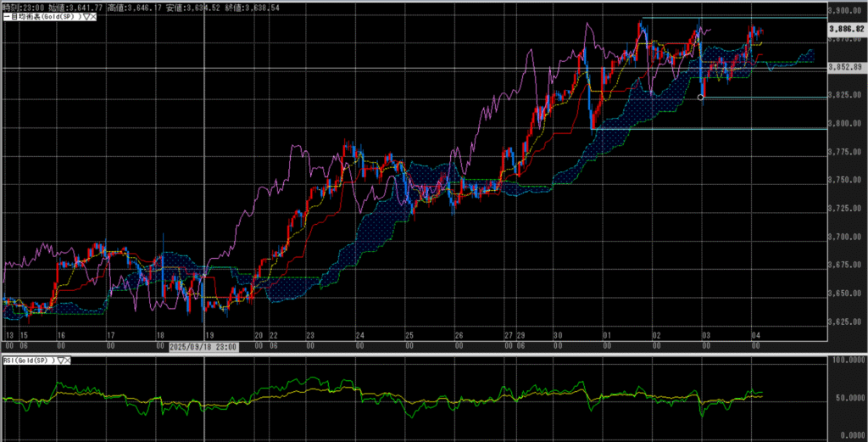The width and height of the screenshot is (868, 442).
Task: Click date 30 on the time axis
Action: click(x=558, y=335)
